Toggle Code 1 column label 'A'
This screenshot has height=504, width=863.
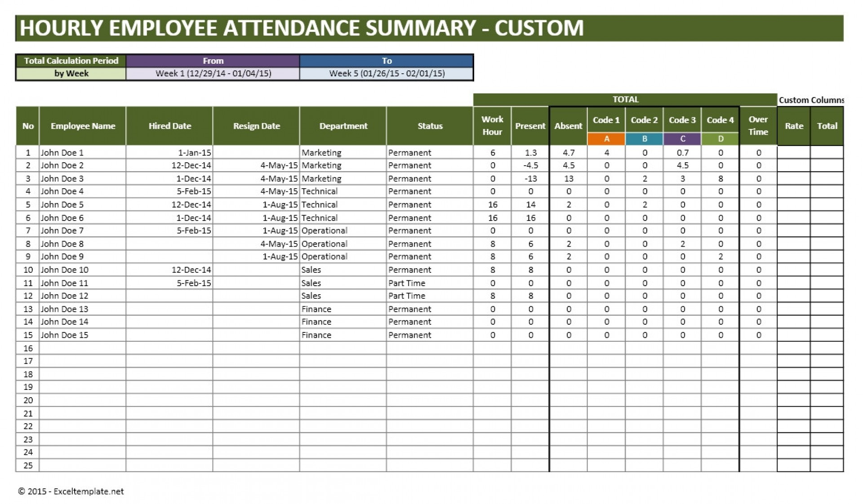(x=605, y=139)
